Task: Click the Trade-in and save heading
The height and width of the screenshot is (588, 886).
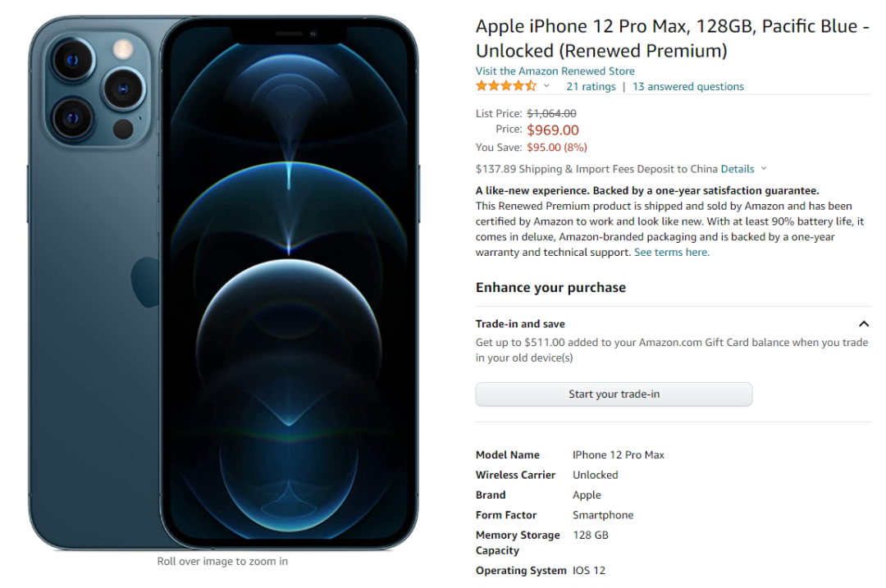Action: (x=520, y=324)
